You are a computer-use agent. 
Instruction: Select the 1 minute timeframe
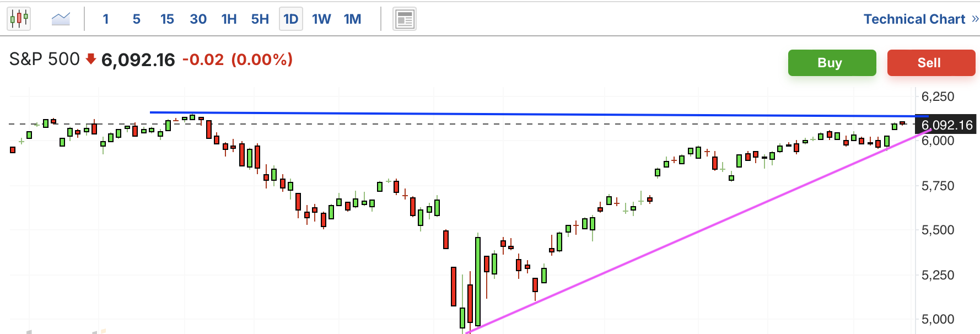(x=106, y=19)
